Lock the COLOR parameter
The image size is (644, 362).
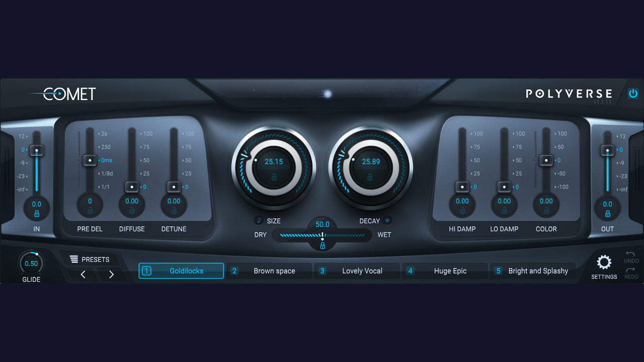(x=546, y=211)
